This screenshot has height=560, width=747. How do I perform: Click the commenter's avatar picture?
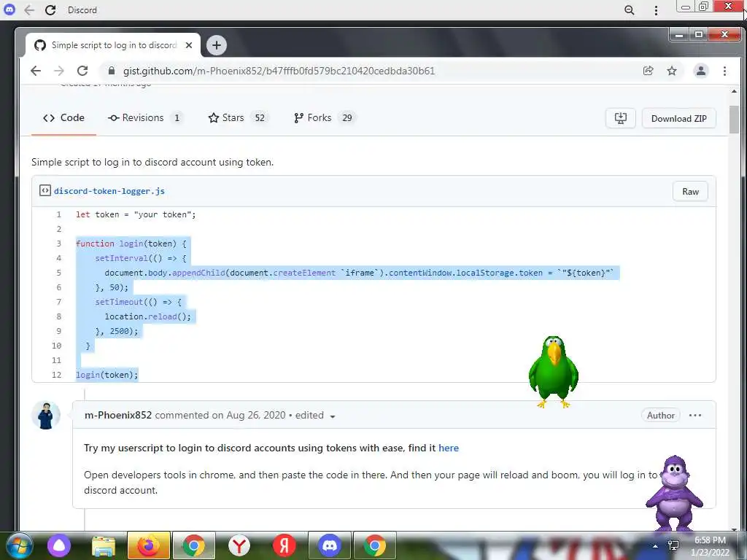(46, 415)
